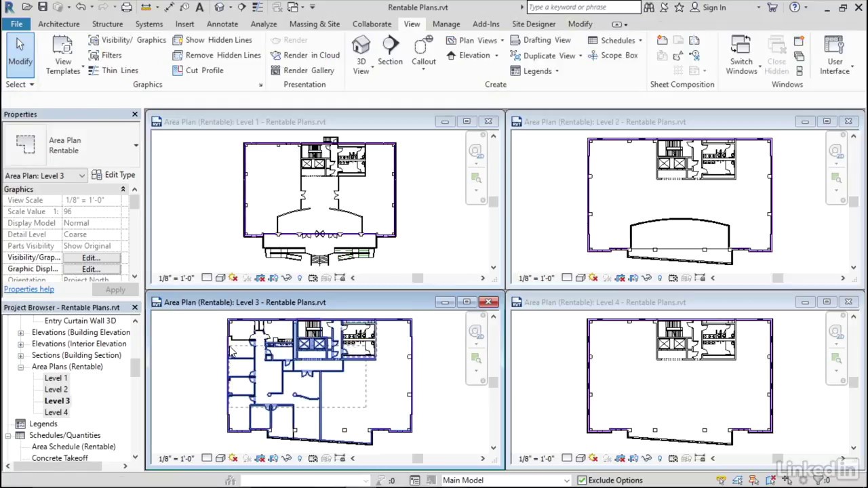Select the Cut Profile tool
This screenshot has width=868, height=488.
click(198, 70)
